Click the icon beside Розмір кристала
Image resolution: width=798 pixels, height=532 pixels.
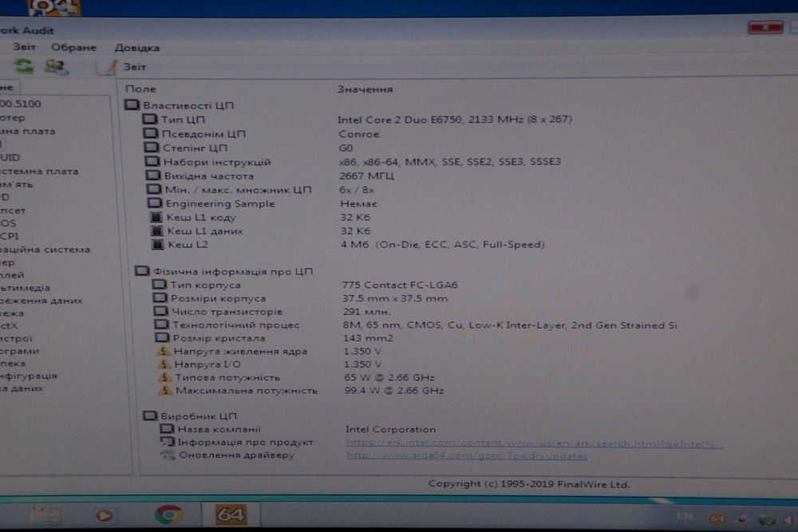pos(162,337)
